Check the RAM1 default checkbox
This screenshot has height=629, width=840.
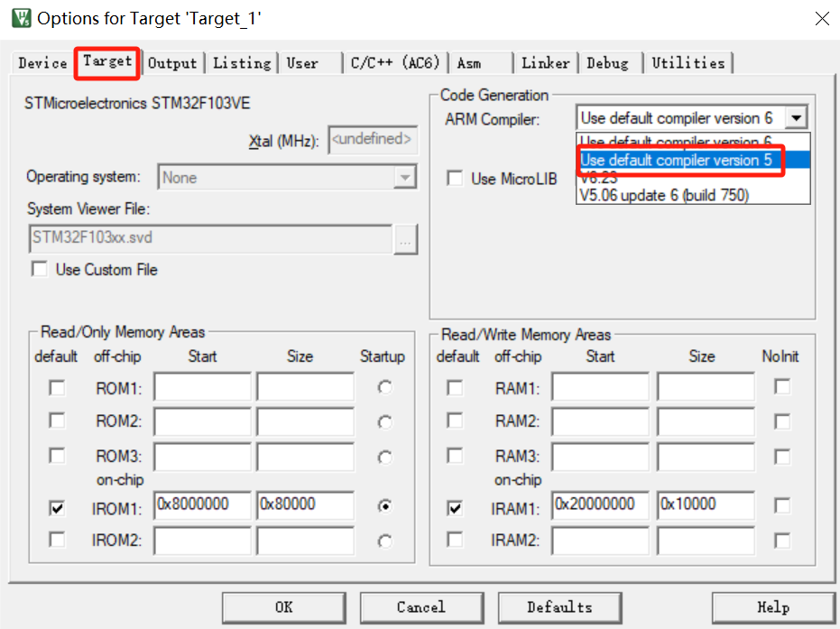click(x=455, y=387)
